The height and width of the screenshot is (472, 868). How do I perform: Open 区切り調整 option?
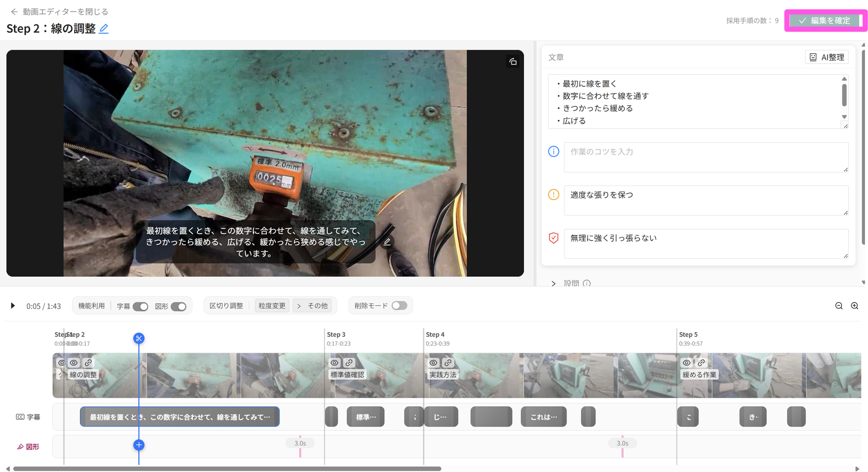click(x=226, y=306)
